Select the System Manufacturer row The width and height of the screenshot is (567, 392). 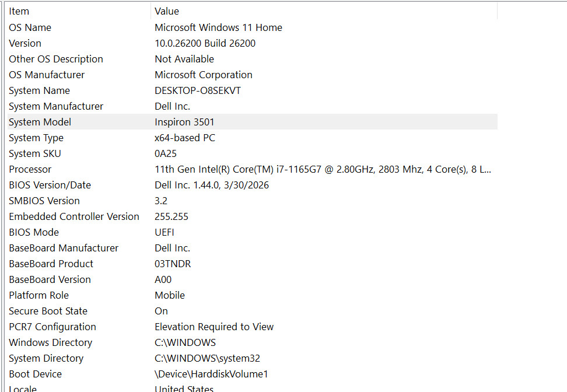coord(253,106)
